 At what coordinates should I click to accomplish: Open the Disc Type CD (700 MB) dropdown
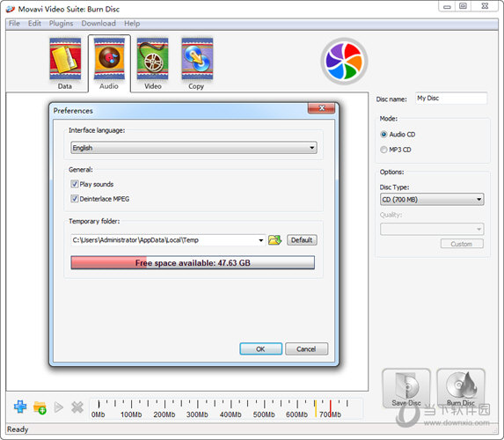(x=432, y=200)
